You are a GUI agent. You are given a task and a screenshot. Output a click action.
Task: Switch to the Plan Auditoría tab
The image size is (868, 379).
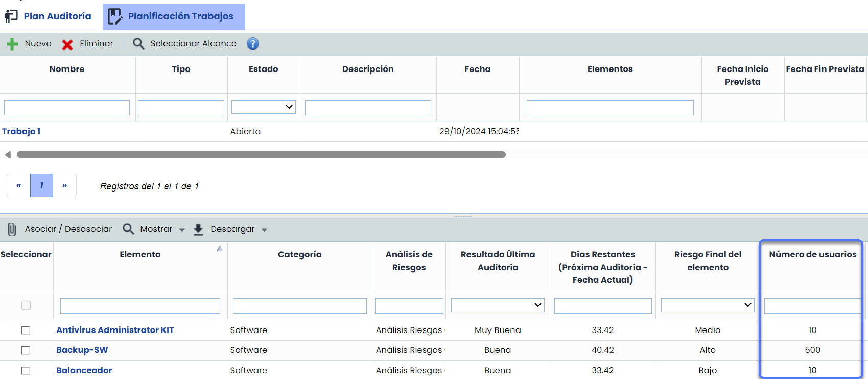click(x=49, y=16)
